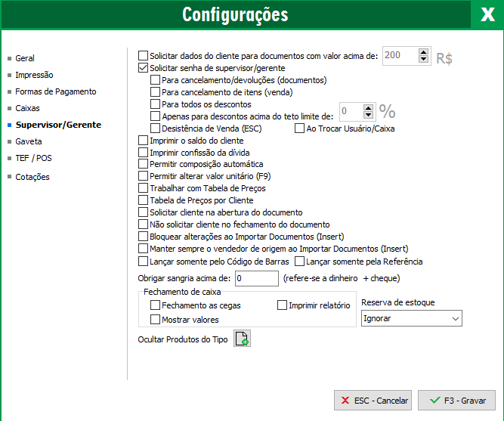Enable Para todos os descontos option
This screenshot has width=504, height=421.
coord(156,104)
